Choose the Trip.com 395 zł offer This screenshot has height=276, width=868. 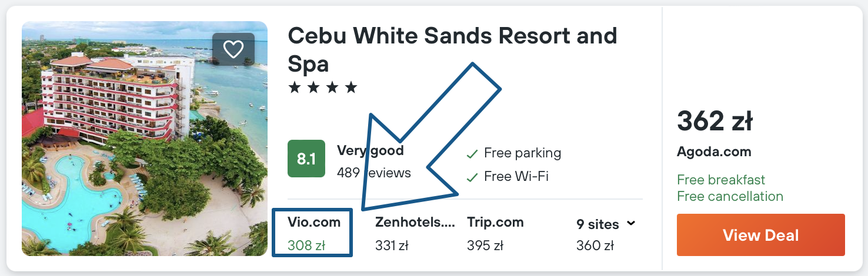(x=495, y=233)
